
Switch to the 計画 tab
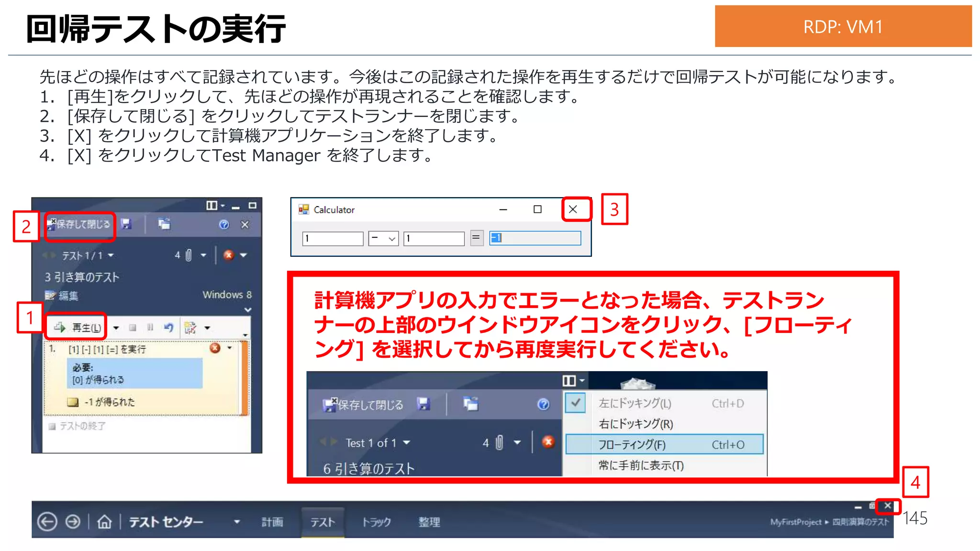point(272,522)
